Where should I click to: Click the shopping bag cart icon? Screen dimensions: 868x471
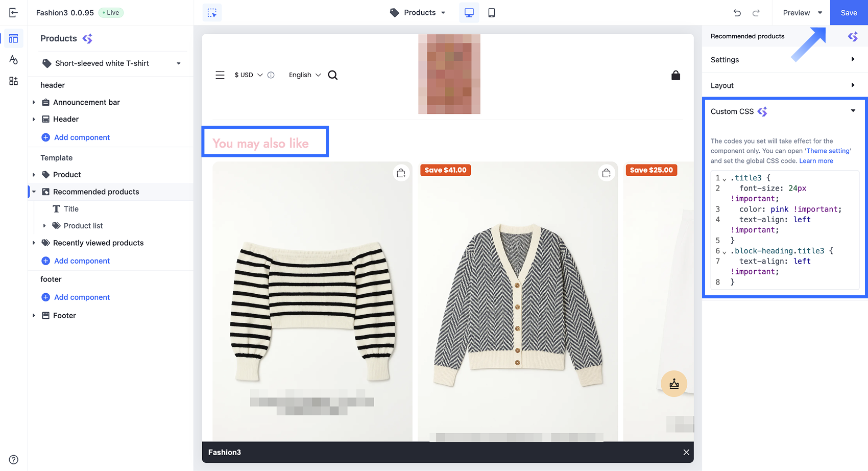point(676,76)
